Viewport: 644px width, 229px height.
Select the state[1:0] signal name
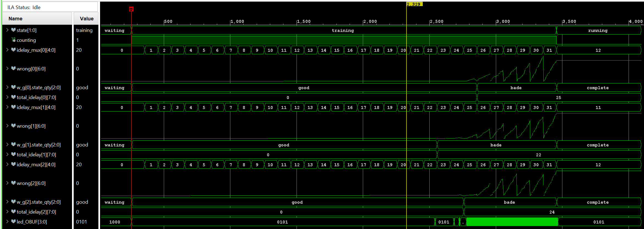click(x=26, y=30)
